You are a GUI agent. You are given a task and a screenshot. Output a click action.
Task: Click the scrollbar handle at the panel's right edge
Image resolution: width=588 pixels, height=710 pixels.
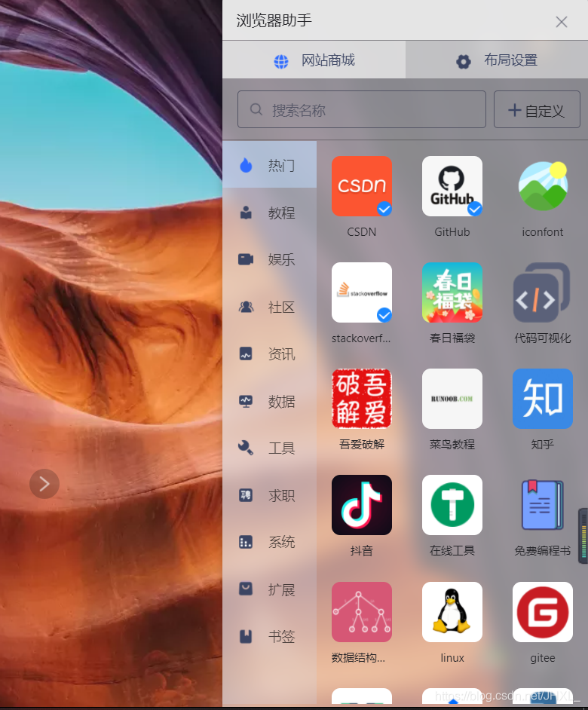click(x=583, y=536)
